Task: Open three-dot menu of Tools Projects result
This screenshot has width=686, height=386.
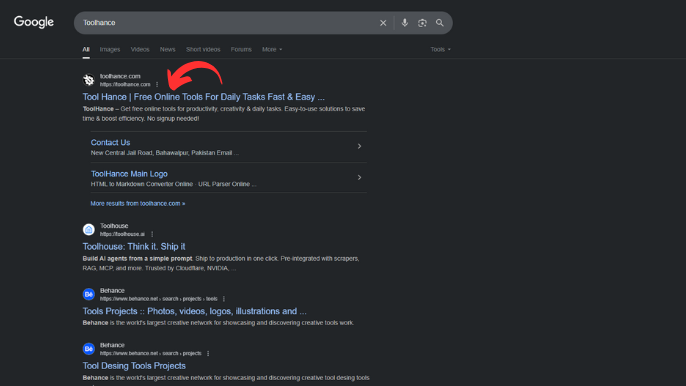Action: [x=224, y=299]
